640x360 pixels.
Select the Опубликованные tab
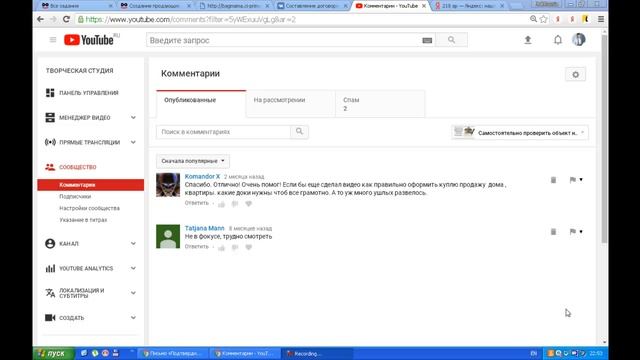[201, 104]
